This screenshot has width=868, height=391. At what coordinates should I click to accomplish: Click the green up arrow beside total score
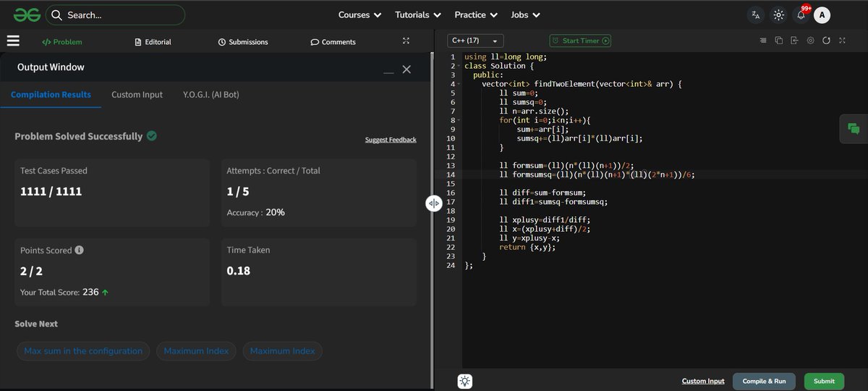tap(106, 293)
